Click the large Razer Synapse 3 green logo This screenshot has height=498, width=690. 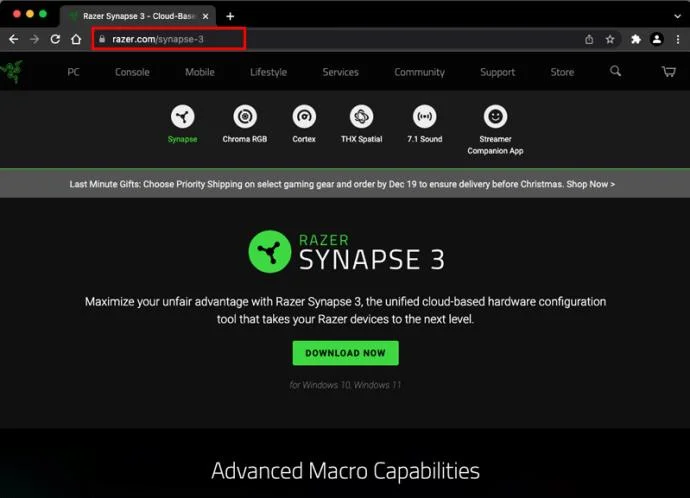tap(269, 252)
